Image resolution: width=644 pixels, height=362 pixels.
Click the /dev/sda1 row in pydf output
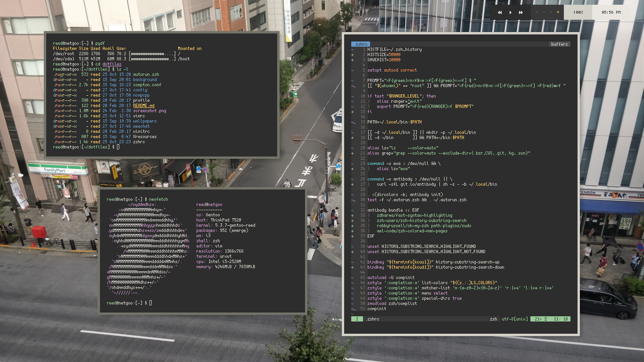pos(121,59)
